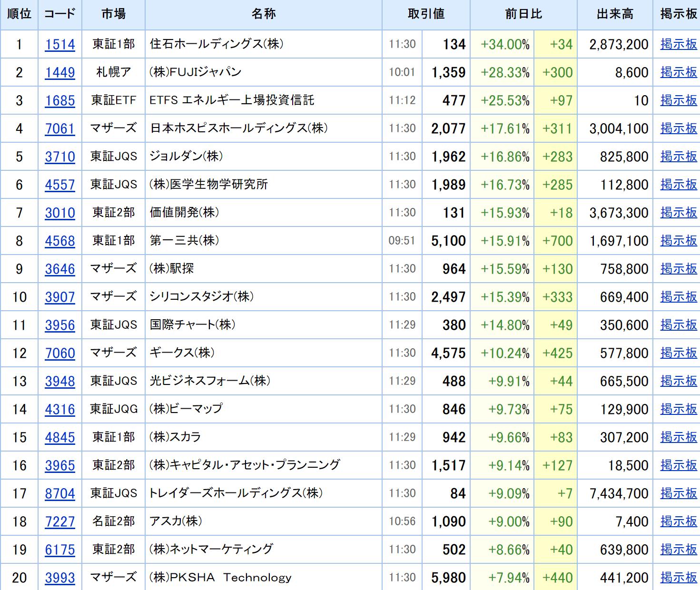Click the 取引値 column header
The image size is (700, 590).
click(x=426, y=14)
